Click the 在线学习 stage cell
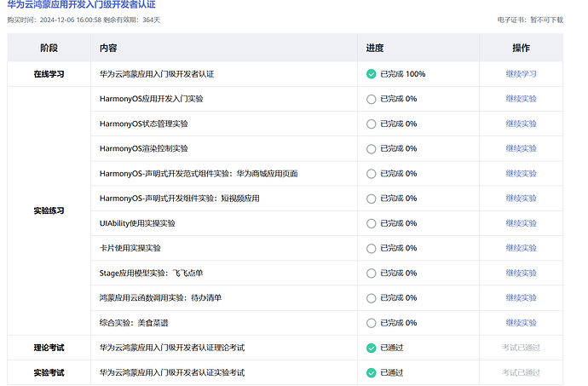 [x=49, y=74]
